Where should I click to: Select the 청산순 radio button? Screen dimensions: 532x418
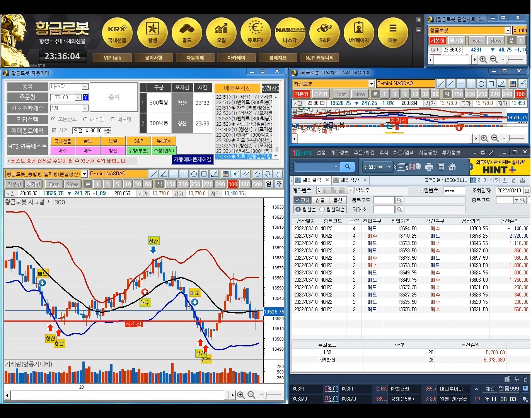click(298, 209)
